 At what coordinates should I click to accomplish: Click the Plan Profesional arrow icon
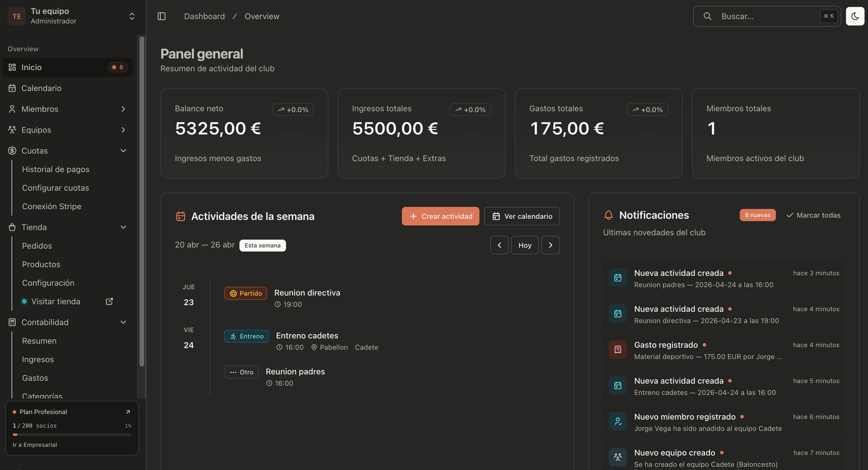[128, 412]
